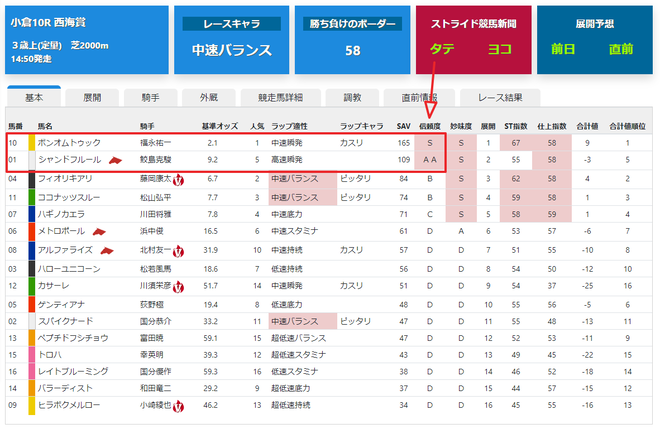Click horse name ヒラボクメルロー
The image size is (660, 429).
pos(69,405)
